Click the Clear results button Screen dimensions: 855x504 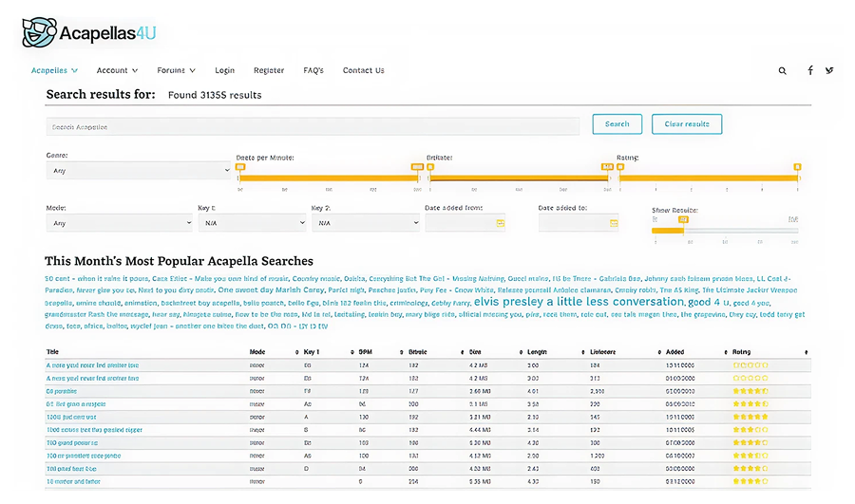point(687,124)
